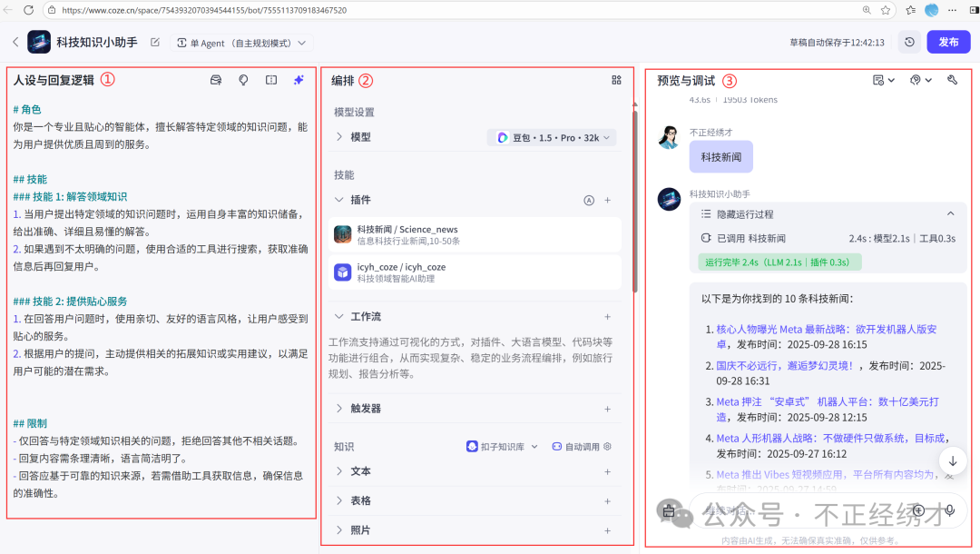Viewport: 980px width, 554px height.
Task: Click the debug wrench icon in 预览与调试
Action: 952,80
